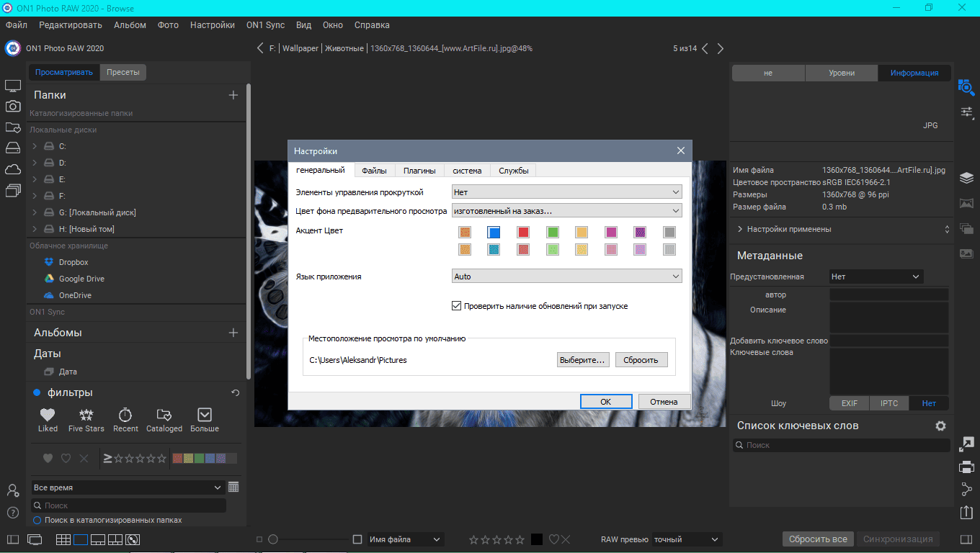Open Цвет фона предварительного просмотра dropdown
980x553 pixels.
point(566,211)
